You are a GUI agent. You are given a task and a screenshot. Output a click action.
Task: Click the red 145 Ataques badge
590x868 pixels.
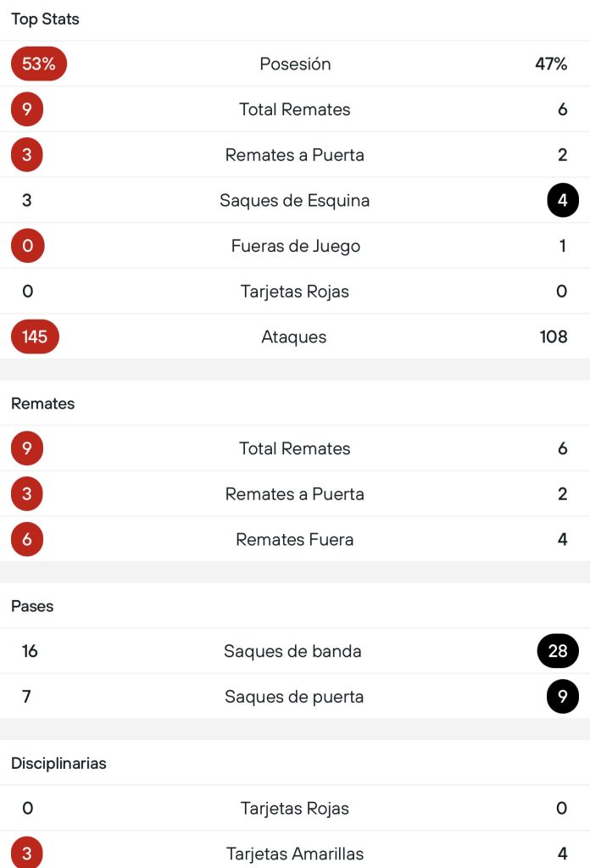pyautogui.click(x=35, y=337)
